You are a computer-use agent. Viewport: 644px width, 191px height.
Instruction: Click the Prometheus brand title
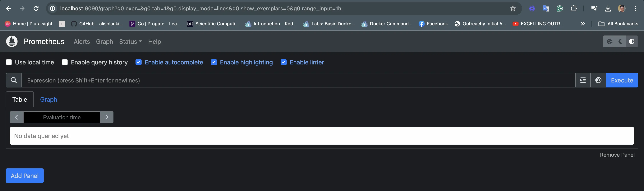coord(44,41)
